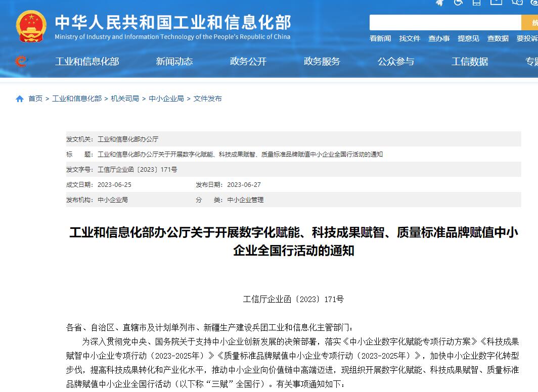Click the rocket icon in header
538x392 pixels.
pyautogui.click(x=440, y=3)
